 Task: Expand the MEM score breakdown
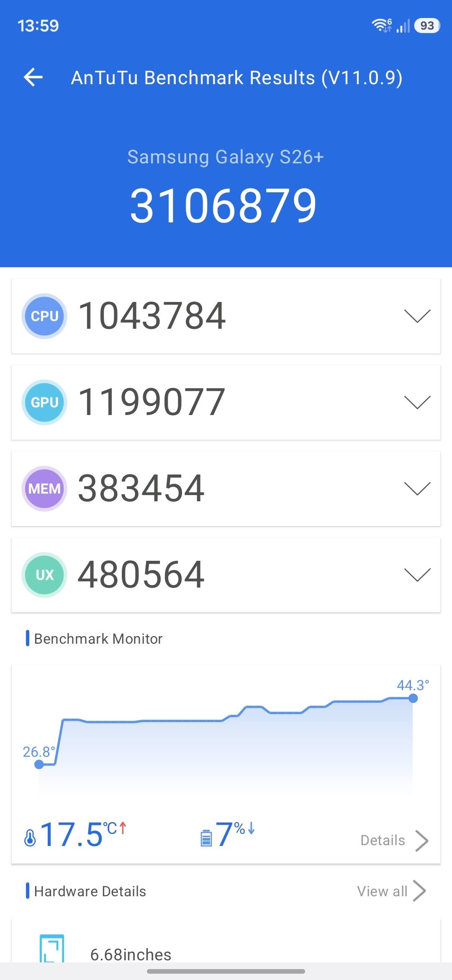pos(417,488)
